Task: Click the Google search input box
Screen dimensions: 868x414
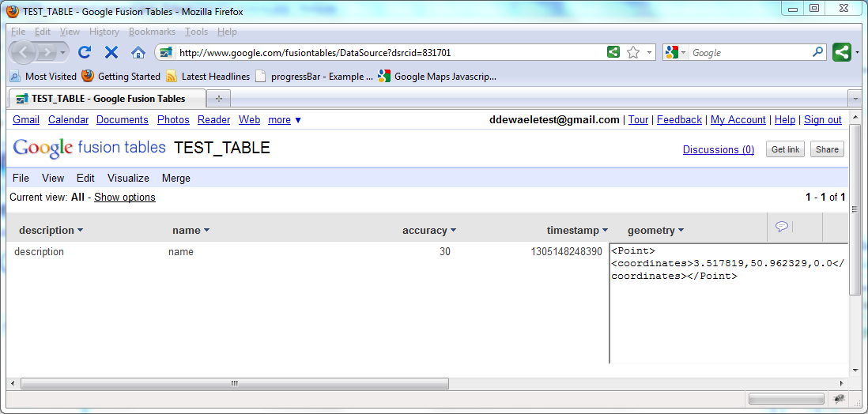Action: pyautogui.click(x=750, y=53)
